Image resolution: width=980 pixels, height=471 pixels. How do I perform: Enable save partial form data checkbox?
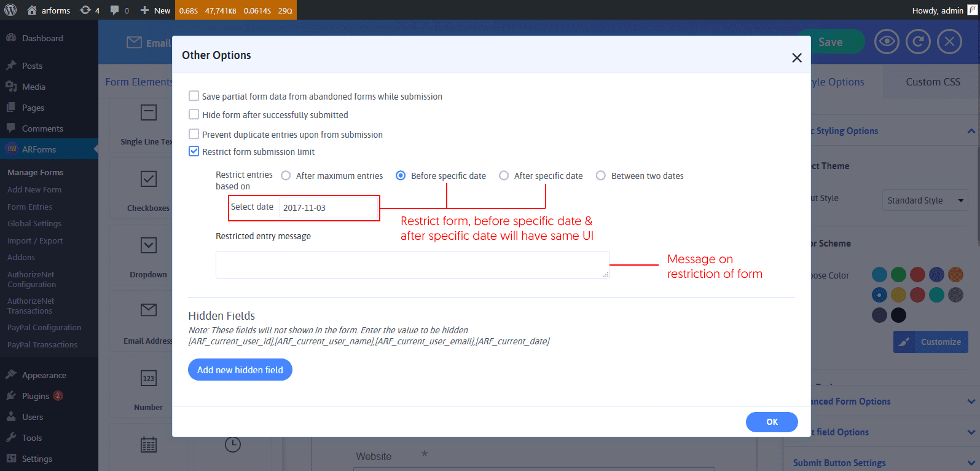coord(194,96)
